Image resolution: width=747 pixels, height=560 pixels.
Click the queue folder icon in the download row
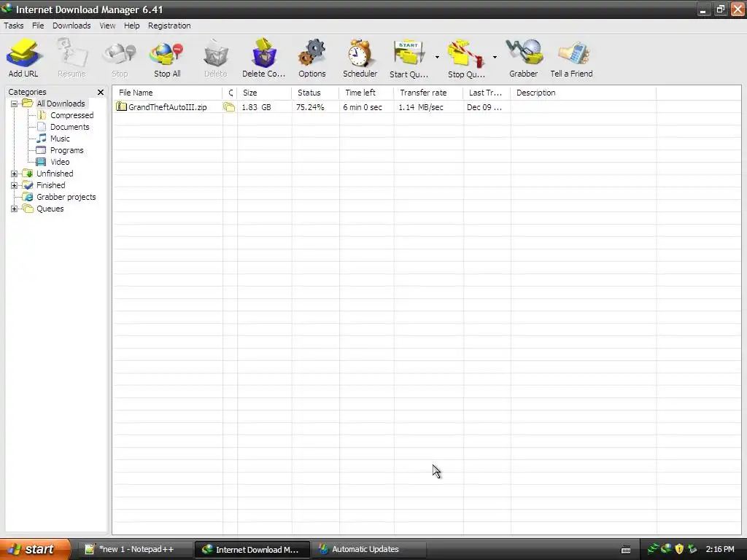click(229, 107)
